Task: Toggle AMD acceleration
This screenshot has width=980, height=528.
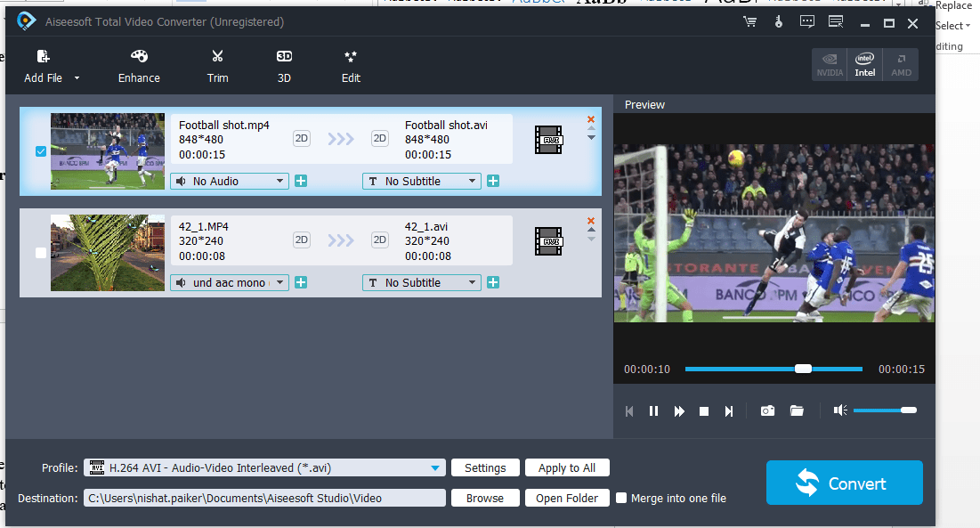Action: (x=901, y=65)
